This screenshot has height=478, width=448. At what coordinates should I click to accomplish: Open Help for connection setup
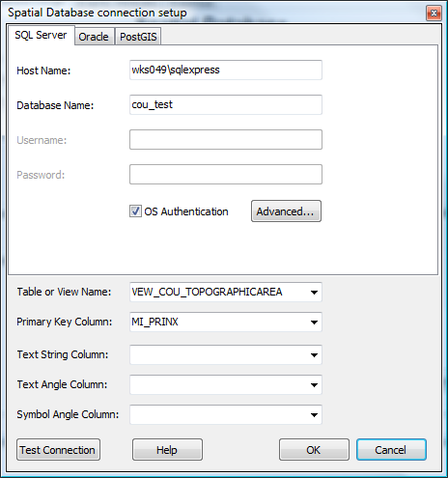coord(167,450)
